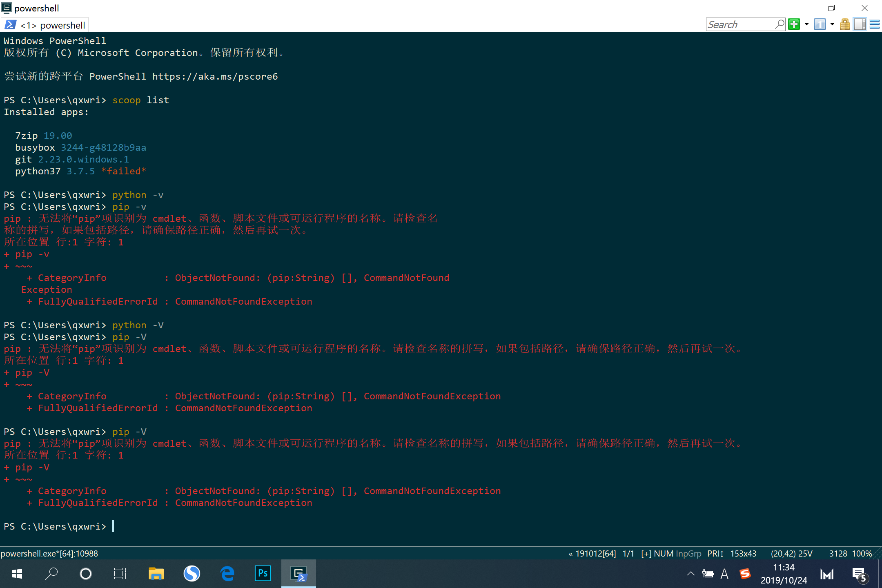Toggle the scrollbar visibility button
882x588 pixels.
(x=860, y=24)
